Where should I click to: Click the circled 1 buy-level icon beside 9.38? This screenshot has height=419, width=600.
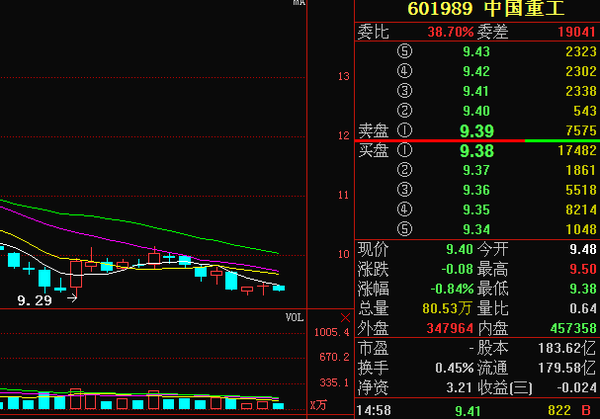(x=404, y=150)
